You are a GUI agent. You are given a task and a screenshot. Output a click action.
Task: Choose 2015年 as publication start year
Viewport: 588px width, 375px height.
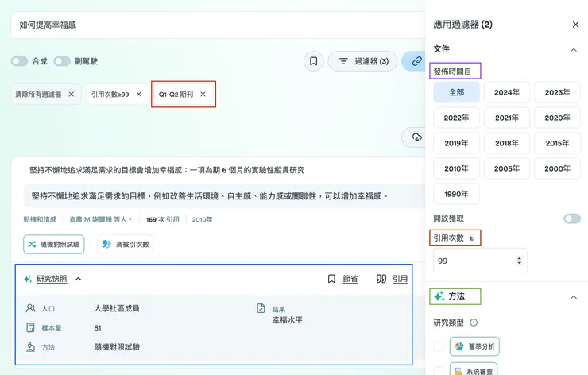pyautogui.click(x=557, y=143)
